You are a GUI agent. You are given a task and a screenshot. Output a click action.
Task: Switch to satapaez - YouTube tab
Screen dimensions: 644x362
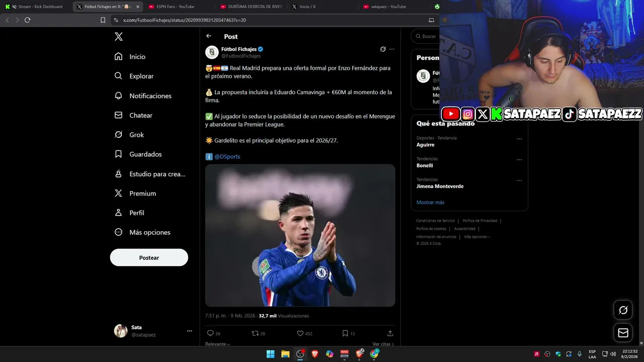point(395,7)
